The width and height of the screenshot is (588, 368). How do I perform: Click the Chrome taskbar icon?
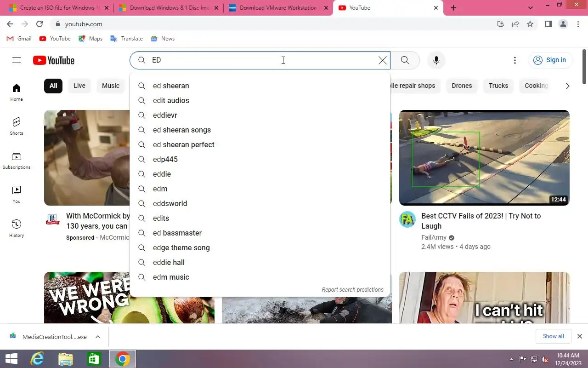point(123,359)
